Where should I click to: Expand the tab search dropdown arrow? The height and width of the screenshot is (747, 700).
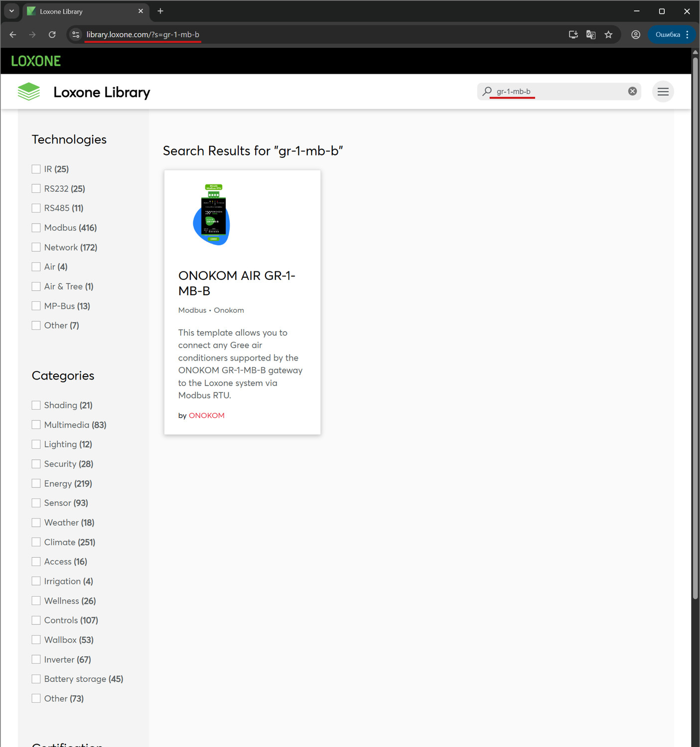click(x=11, y=11)
